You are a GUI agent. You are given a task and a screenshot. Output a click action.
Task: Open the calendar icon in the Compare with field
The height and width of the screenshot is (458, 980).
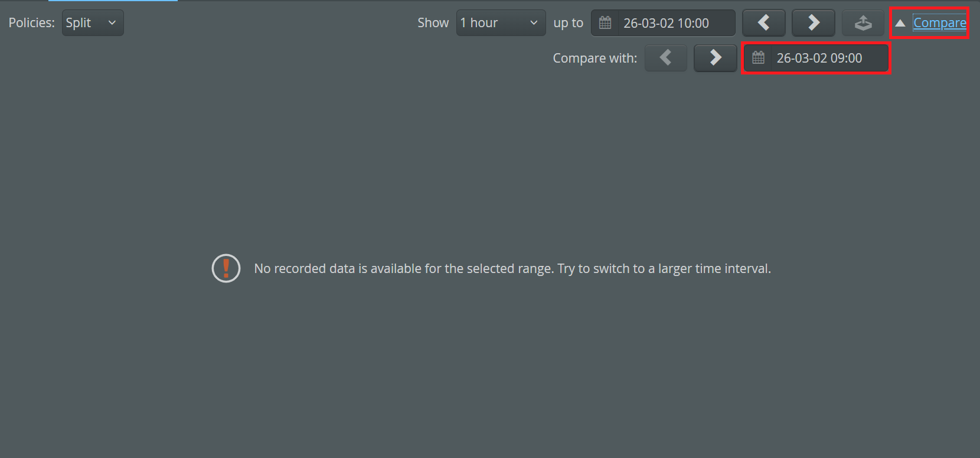[x=759, y=58]
